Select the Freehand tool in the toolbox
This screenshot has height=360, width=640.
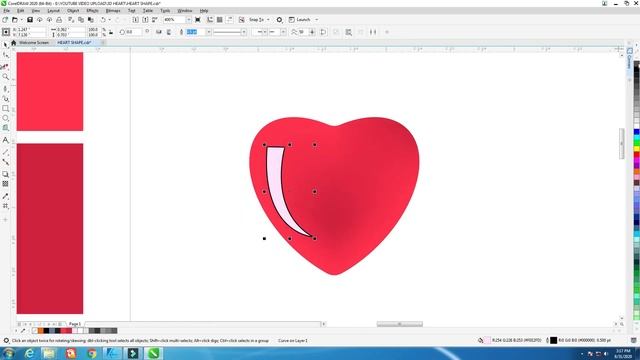[x=5, y=88]
